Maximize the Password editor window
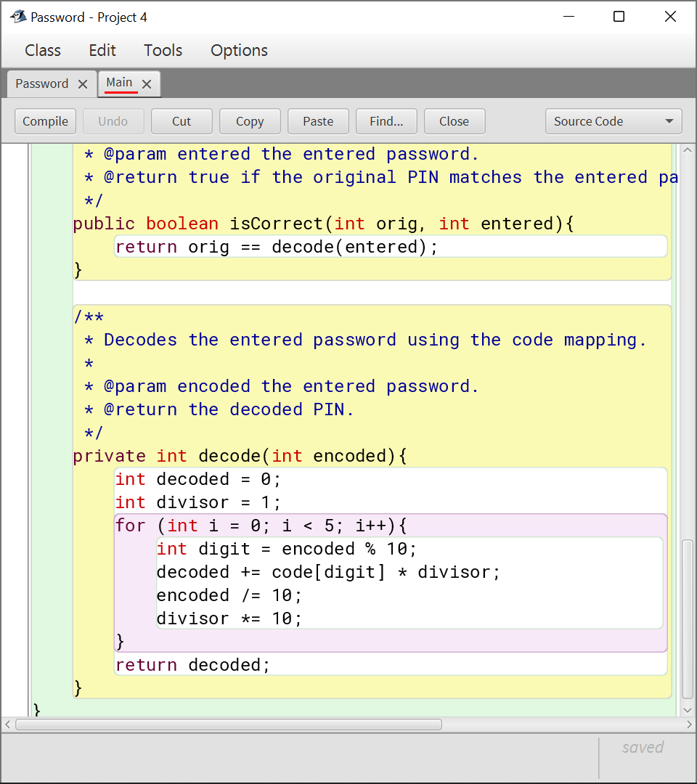The width and height of the screenshot is (697, 784). [619, 17]
